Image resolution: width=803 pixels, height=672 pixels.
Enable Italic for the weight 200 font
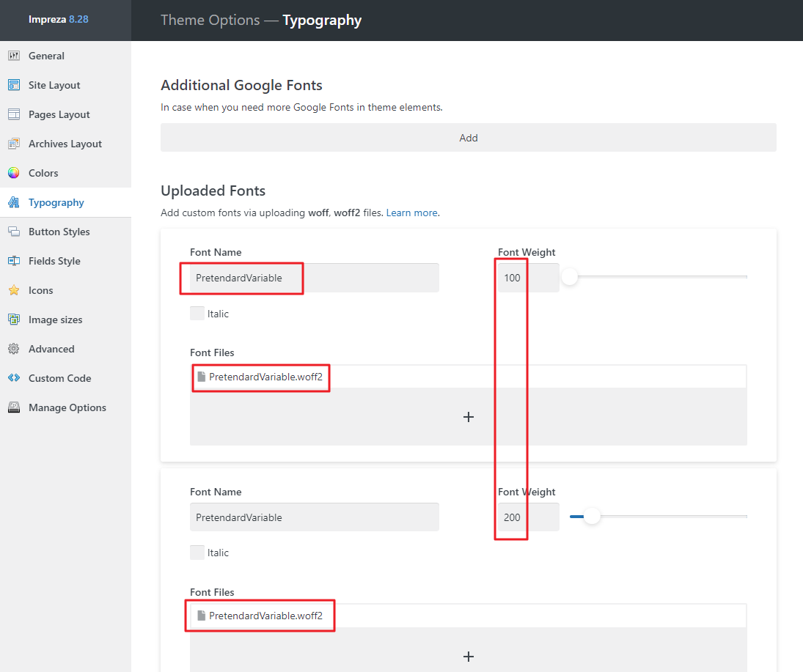point(197,553)
